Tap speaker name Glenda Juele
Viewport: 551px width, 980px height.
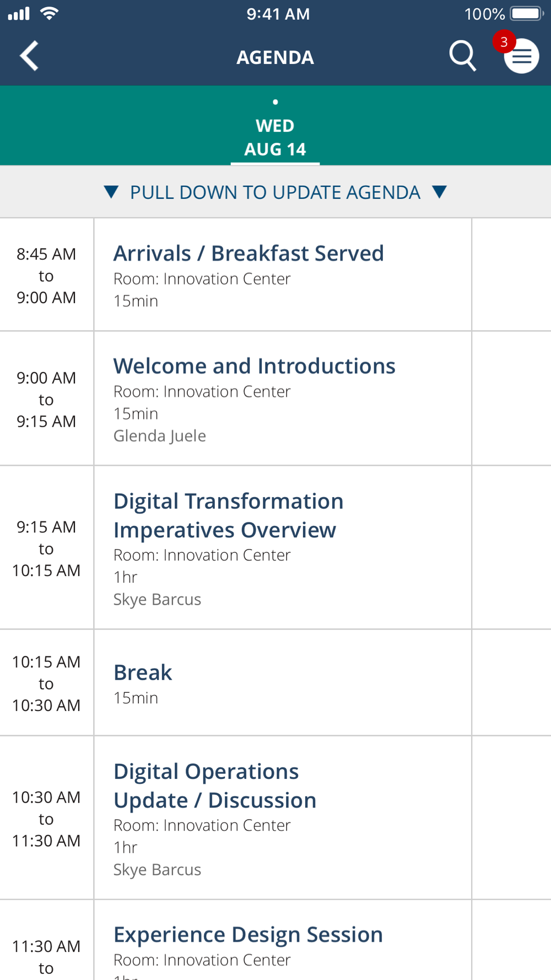pyautogui.click(x=160, y=436)
